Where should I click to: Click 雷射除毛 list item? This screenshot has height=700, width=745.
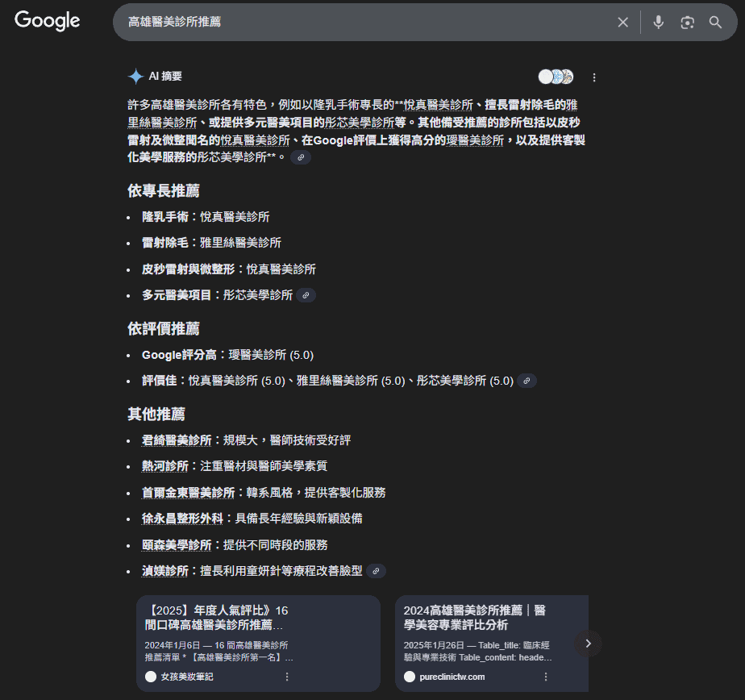211,243
